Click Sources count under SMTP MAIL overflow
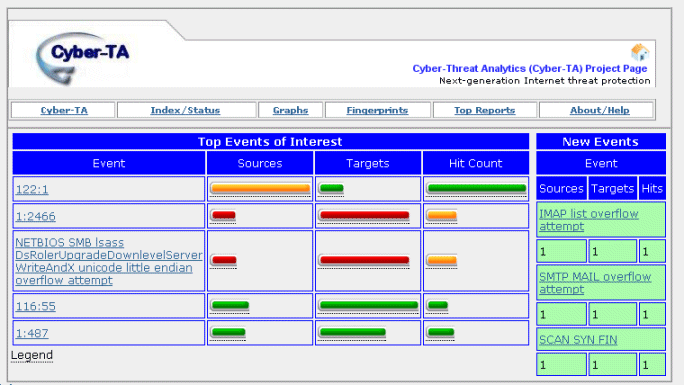 [x=561, y=314]
